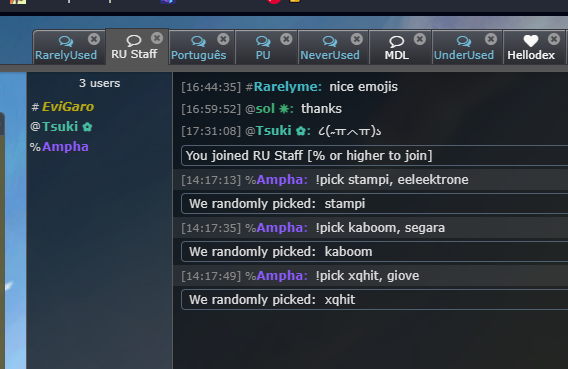Select the MDL chat tab

[x=397, y=48]
